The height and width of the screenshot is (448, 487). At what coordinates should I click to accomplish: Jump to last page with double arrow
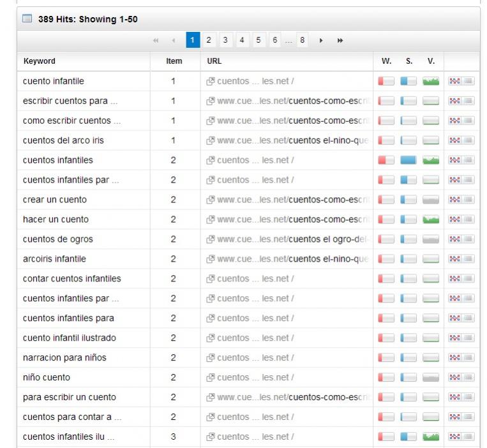pos(340,41)
